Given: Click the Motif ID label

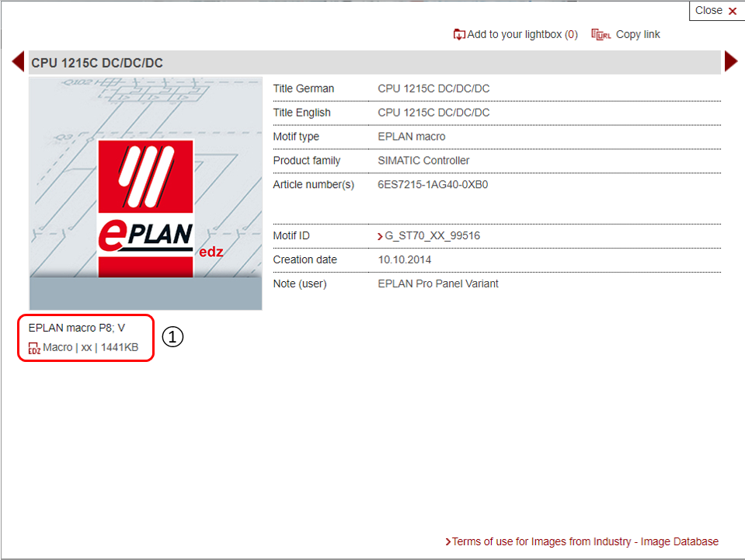Looking at the screenshot, I should [x=291, y=235].
